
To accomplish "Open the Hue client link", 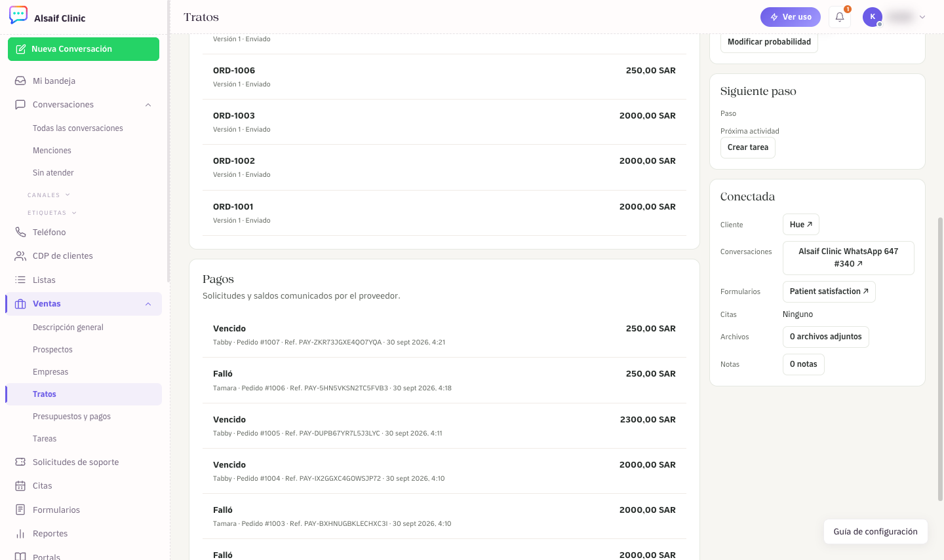I will pos(801,225).
